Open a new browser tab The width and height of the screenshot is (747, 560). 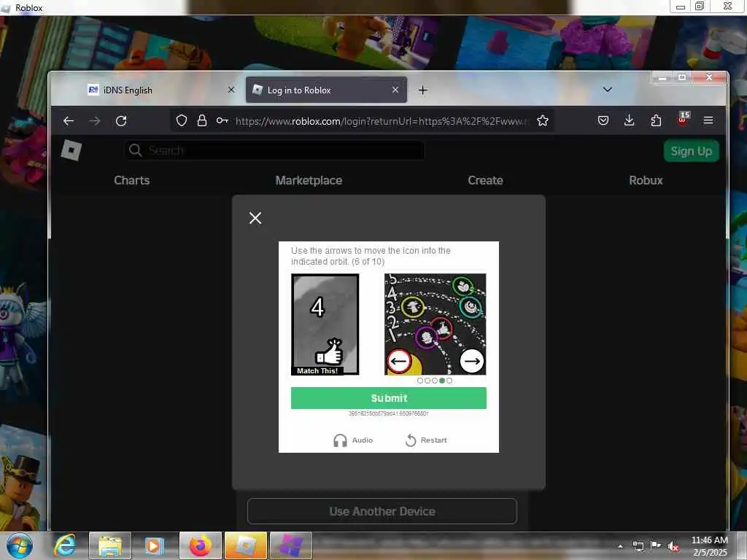[x=422, y=90]
